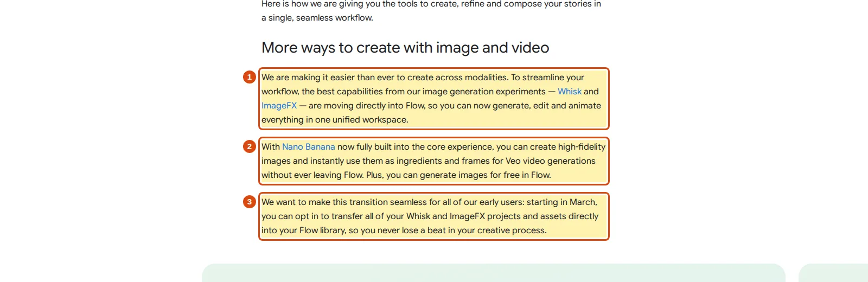The height and width of the screenshot is (282, 868).
Task: Click paragraph starting 'We are making it easier'
Action: (x=434, y=99)
